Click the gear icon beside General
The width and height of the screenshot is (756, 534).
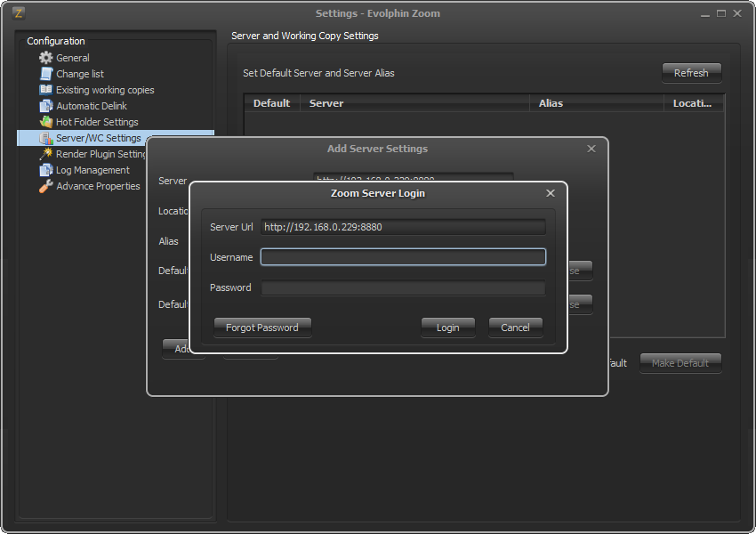(x=45, y=58)
